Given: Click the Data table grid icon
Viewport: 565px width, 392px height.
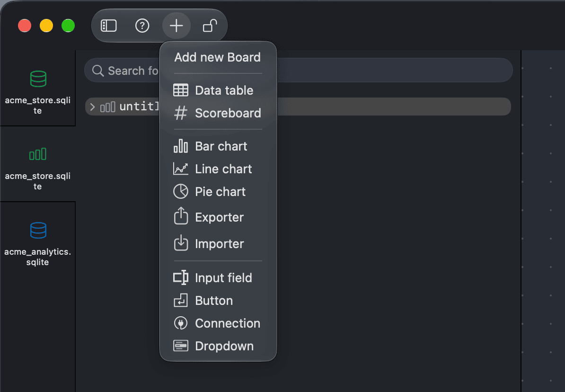Looking at the screenshot, I should pos(181,90).
